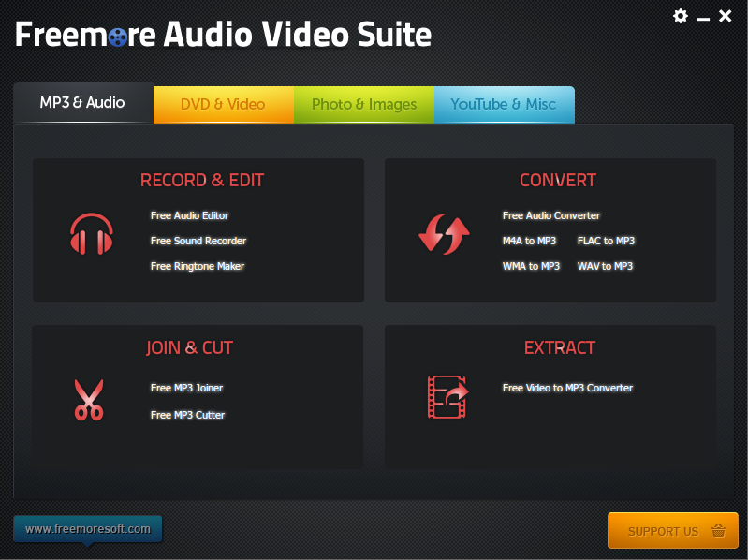Choose WMA to MP3 converter

pyautogui.click(x=531, y=266)
